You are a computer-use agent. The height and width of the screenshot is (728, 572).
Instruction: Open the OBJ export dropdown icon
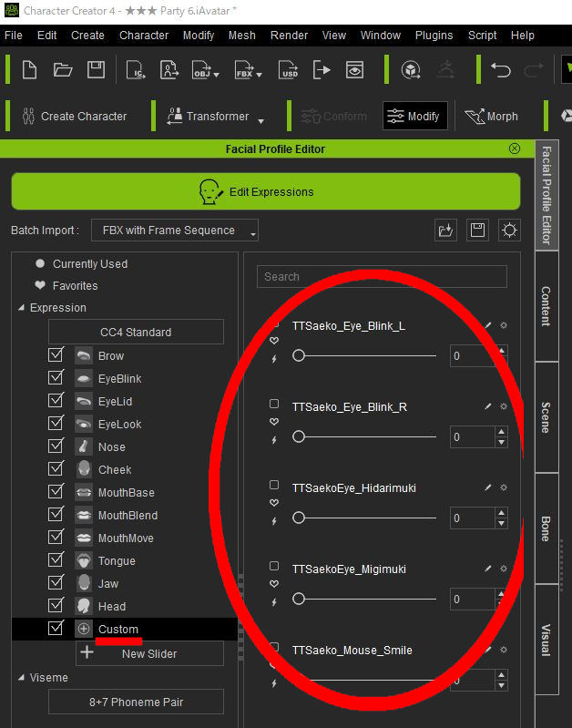point(206,70)
